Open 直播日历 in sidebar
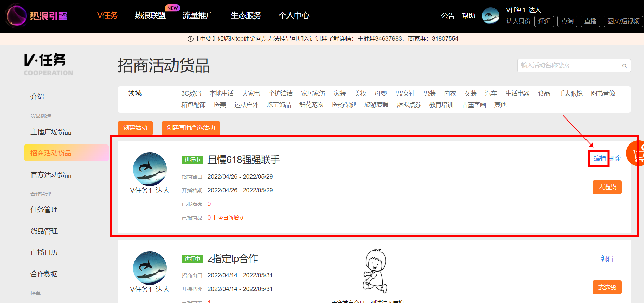The width and height of the screenshot is (644, 303). (x=44, y=252)
